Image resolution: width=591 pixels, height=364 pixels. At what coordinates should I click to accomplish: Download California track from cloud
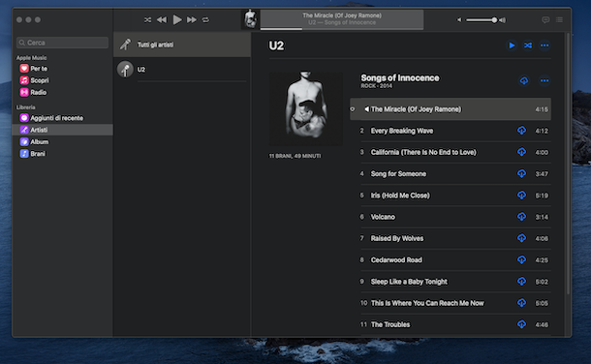point(521,152)
